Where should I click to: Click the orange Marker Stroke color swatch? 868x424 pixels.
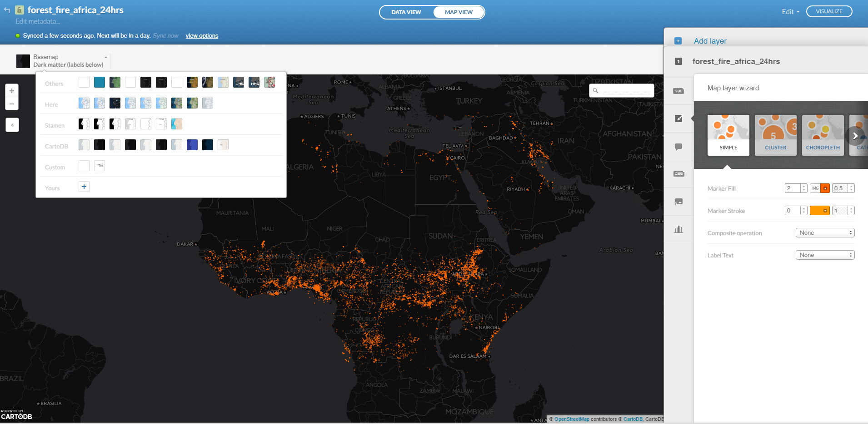click(x=820, y=210)
